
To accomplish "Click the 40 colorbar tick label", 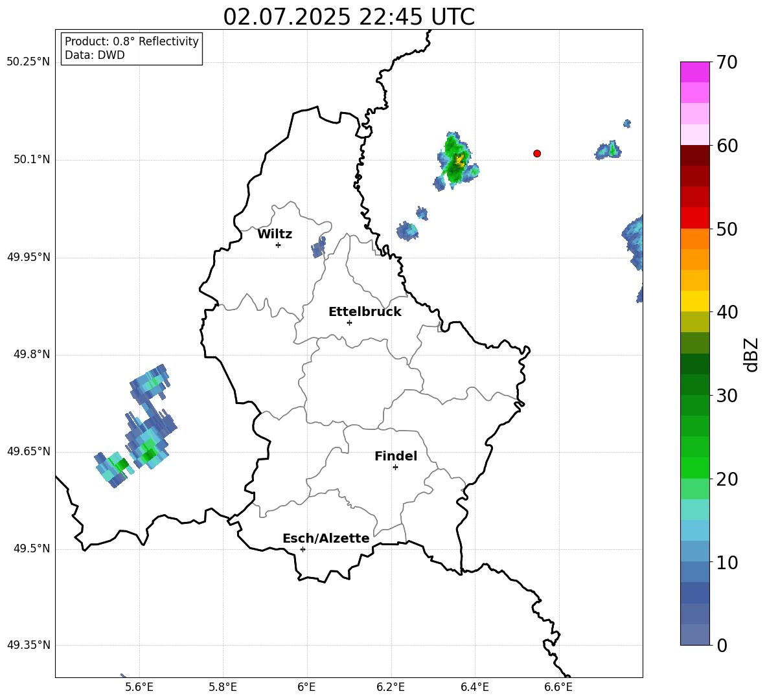I will click(x=726, y=312).
